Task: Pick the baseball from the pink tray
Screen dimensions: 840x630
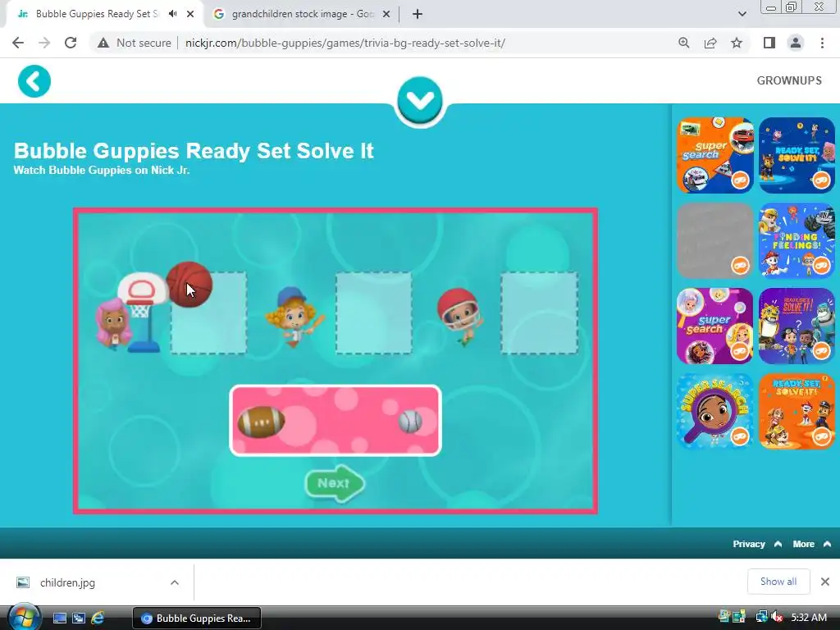Action: (410, 422)
